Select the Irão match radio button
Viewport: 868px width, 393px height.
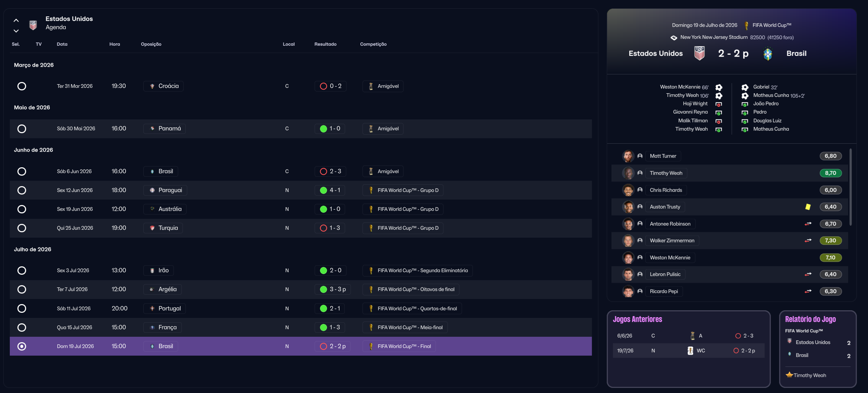pos(22,270)
